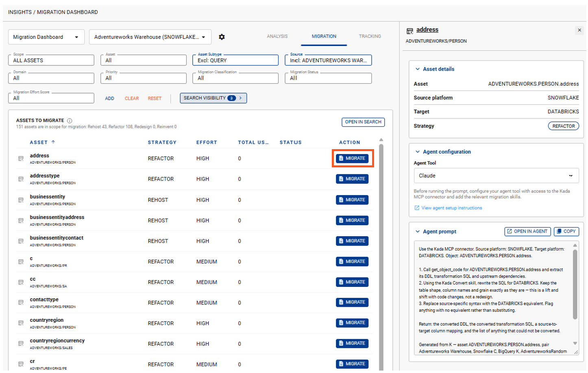Screen dimensions: 588x373
Task: Copy the agent prompt
Action: coord(566,232)
